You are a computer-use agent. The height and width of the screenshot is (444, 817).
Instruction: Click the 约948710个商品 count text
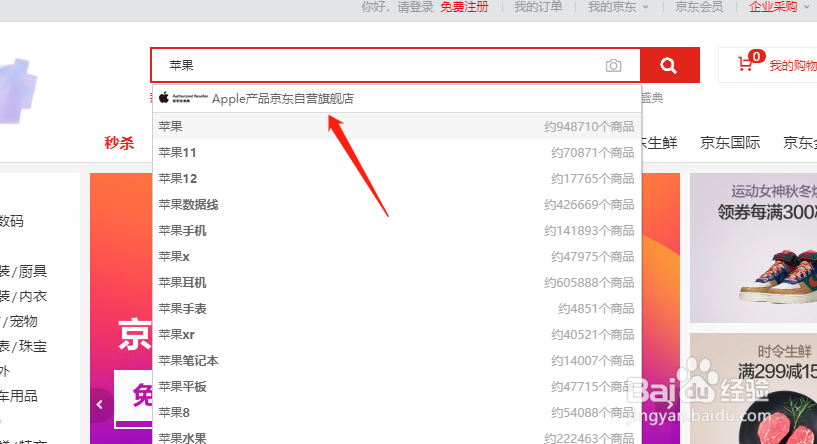coord(589,127)
